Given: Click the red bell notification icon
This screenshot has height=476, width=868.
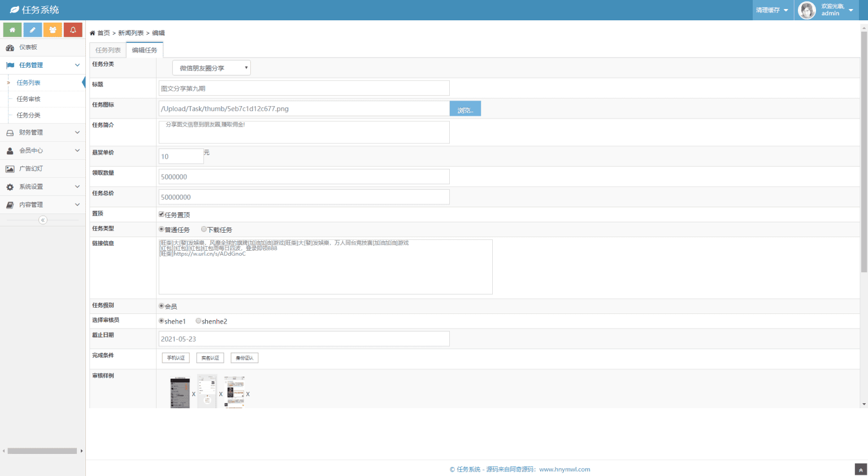Looking at the screenshot, I should tap(73, 30).
